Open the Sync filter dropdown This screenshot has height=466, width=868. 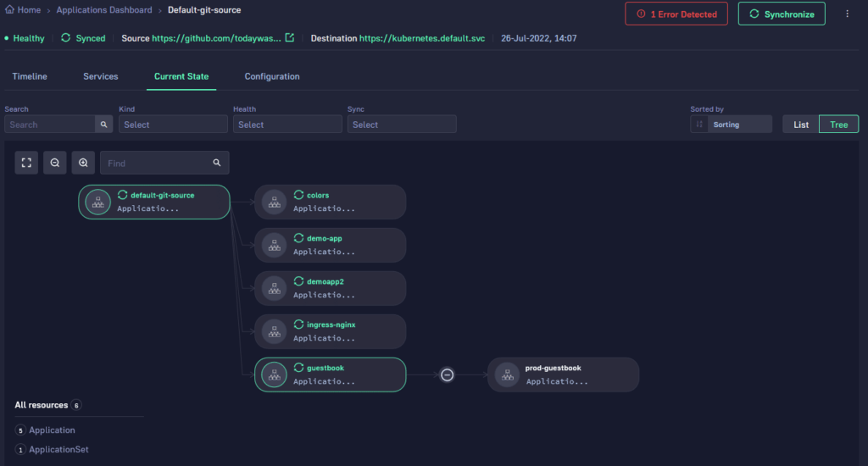pos(402,125)
